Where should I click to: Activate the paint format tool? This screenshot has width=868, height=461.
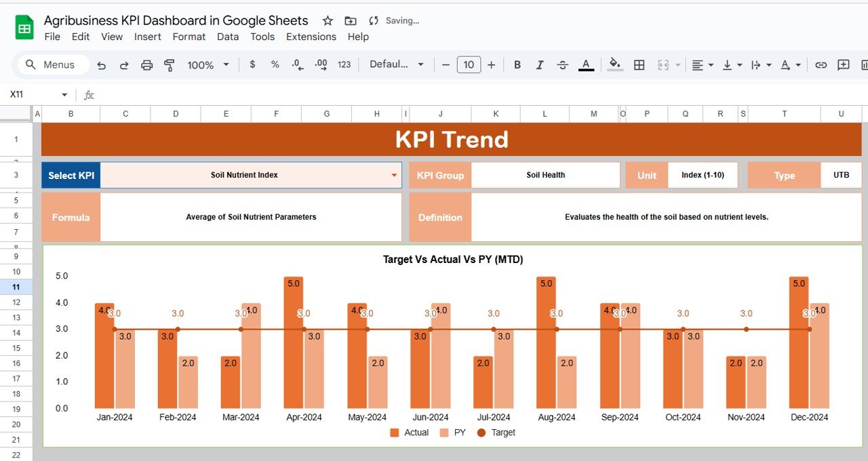coord(170,65)
